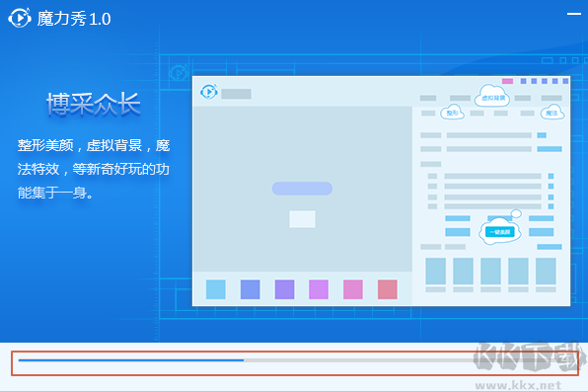Minimize the installer window
The height and width of the screenshot is (392, 588).
tap(574, 14)
